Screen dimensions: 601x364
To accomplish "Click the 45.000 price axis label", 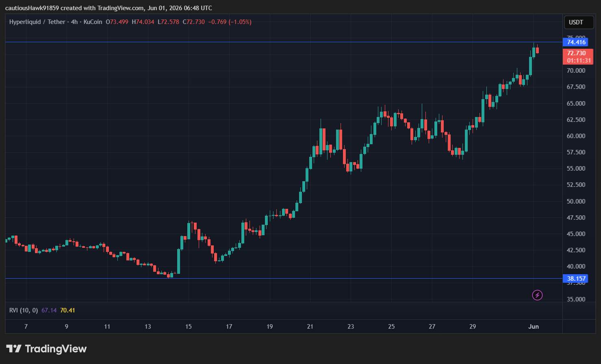I will 576,234.
